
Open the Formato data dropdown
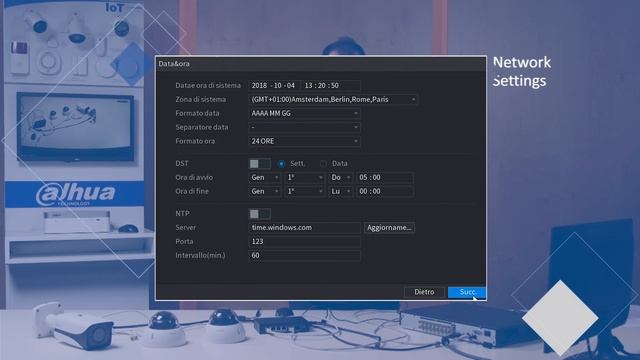304,113
